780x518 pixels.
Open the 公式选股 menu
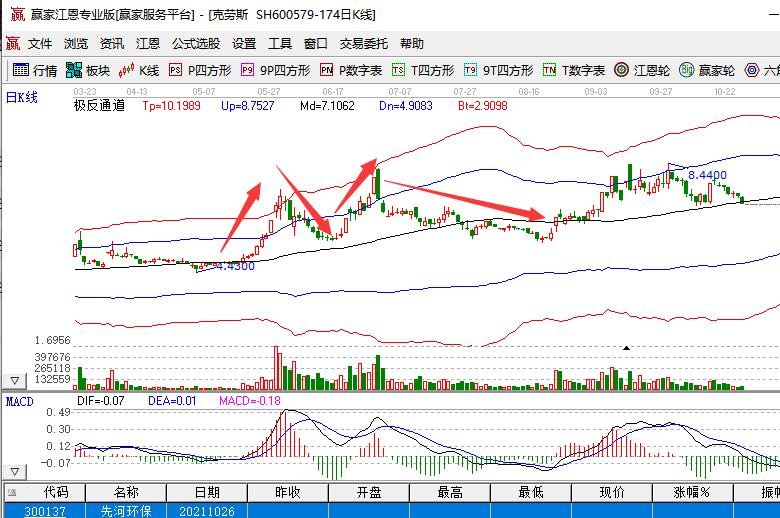coord(196,44)
